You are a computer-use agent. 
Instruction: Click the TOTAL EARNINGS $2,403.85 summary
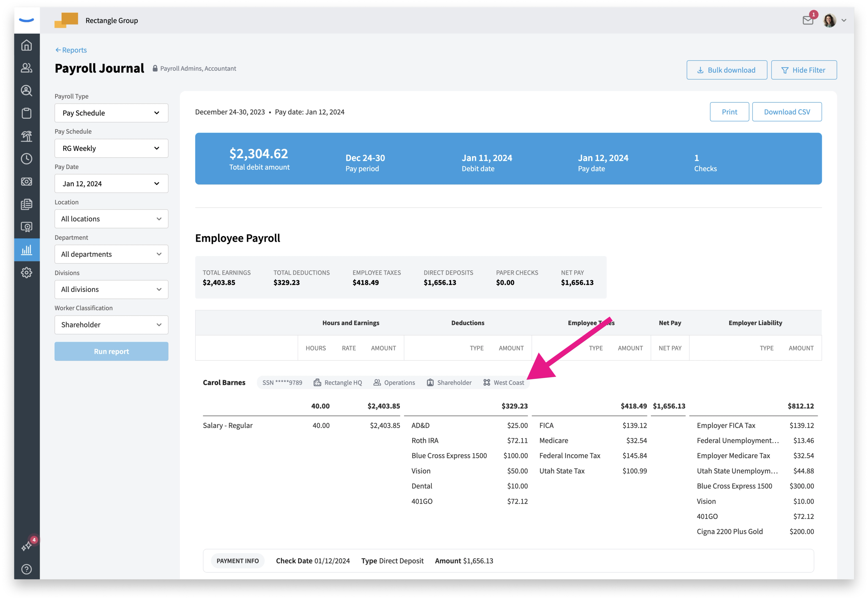point(226,277)
